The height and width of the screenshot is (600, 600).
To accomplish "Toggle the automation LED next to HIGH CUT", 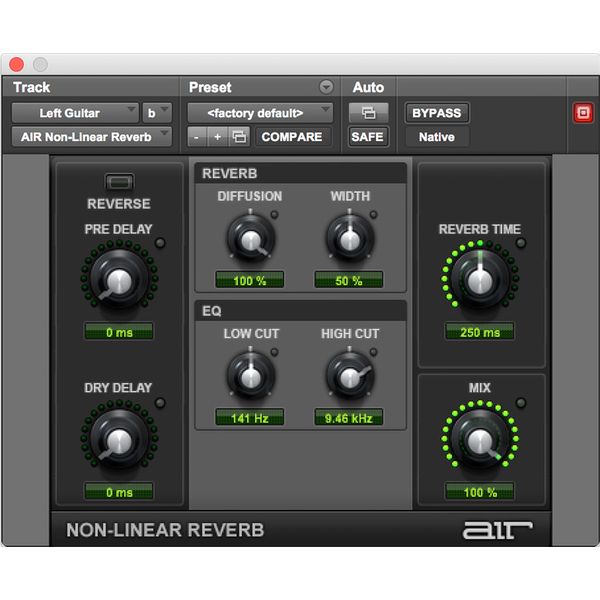I will click(x=373, y=352).
